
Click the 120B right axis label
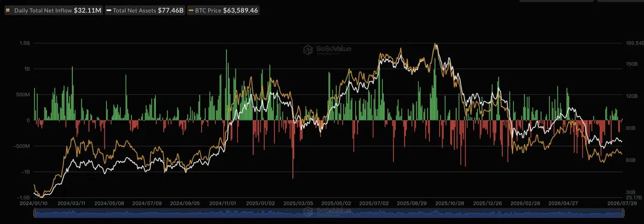point(631,96)
